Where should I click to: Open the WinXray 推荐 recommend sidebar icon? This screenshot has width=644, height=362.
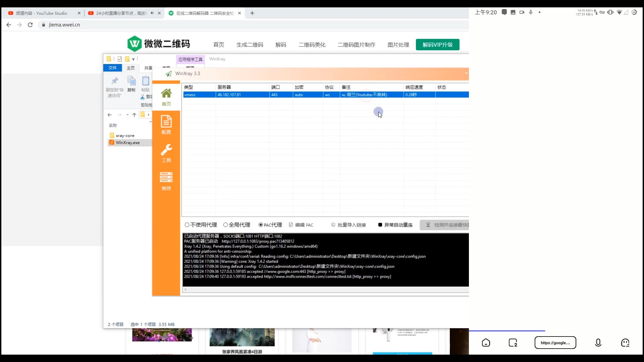point(166,181)
